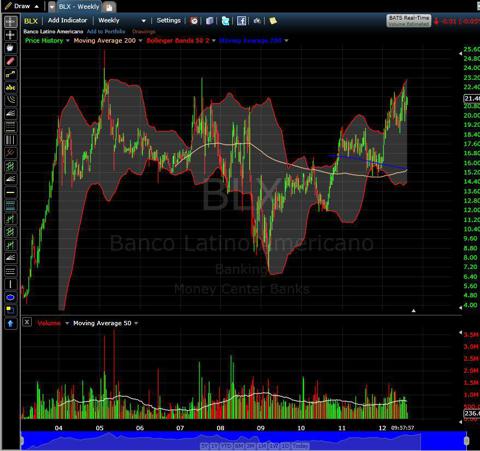Expand blue Moving Average options arrow

286,41
